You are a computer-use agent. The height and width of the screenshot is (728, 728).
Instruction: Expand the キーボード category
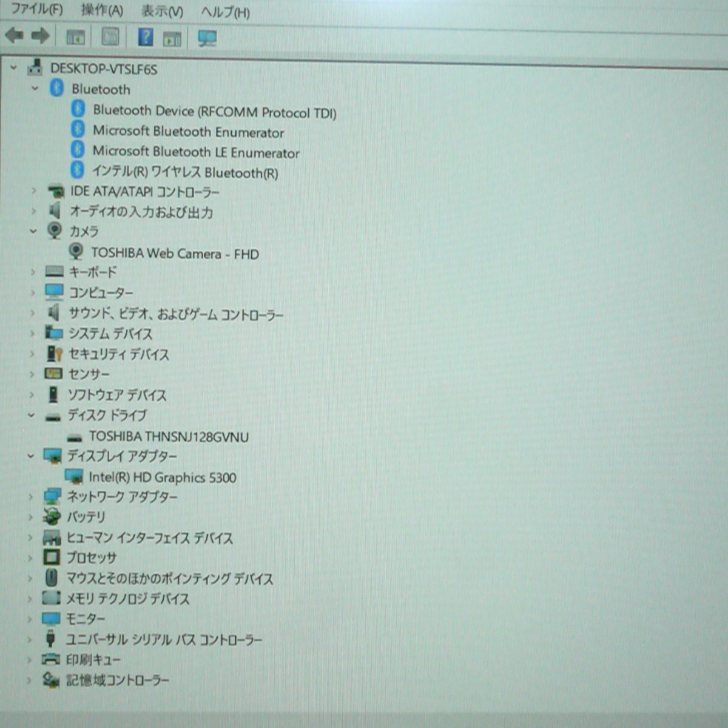point(33,272)
